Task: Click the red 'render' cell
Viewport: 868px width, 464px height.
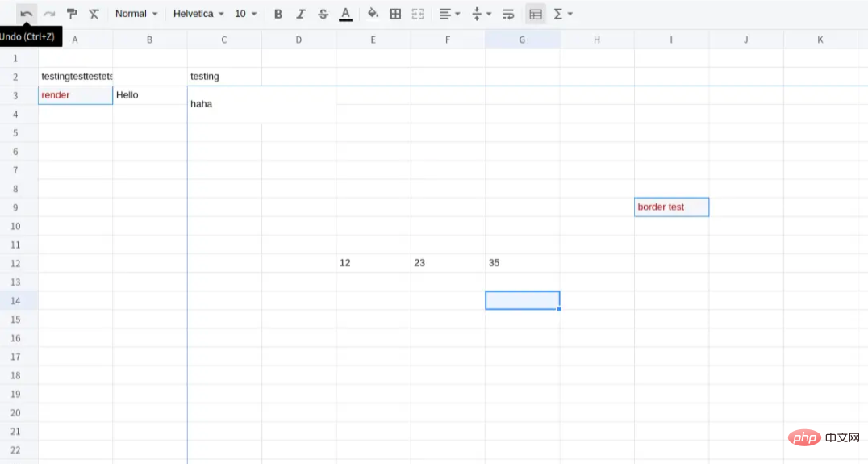Action: point(75,95)
